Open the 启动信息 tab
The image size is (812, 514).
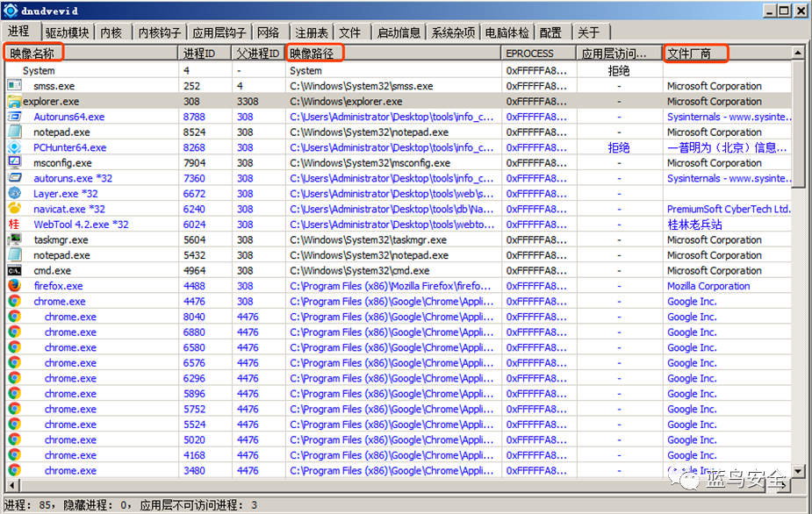pos(399,32)
